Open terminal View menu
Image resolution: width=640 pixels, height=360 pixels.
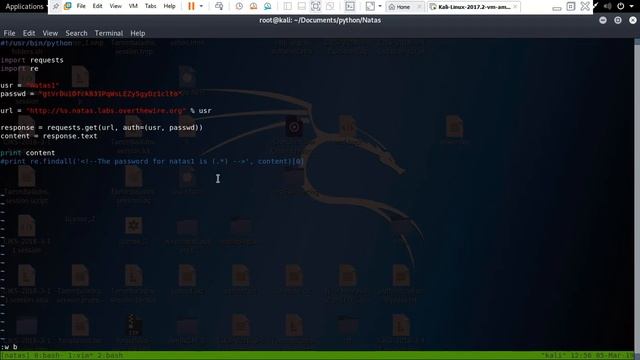pyautogui.click(x=50, y=33)
